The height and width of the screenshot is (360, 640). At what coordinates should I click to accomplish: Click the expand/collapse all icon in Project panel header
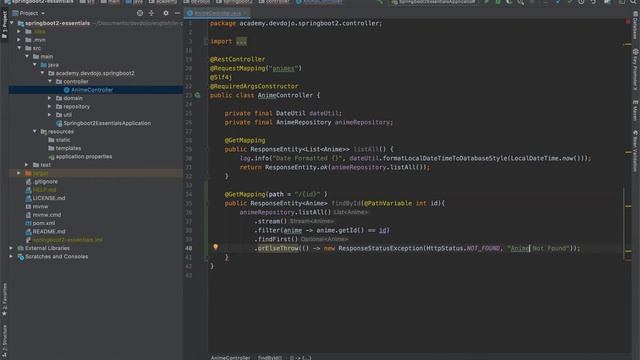[151, 13]
